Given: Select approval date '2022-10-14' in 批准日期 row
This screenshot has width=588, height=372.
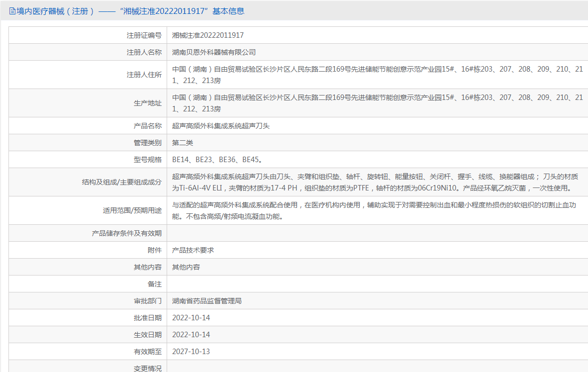Looking at the screenshot, I should [x=191, y=318].
